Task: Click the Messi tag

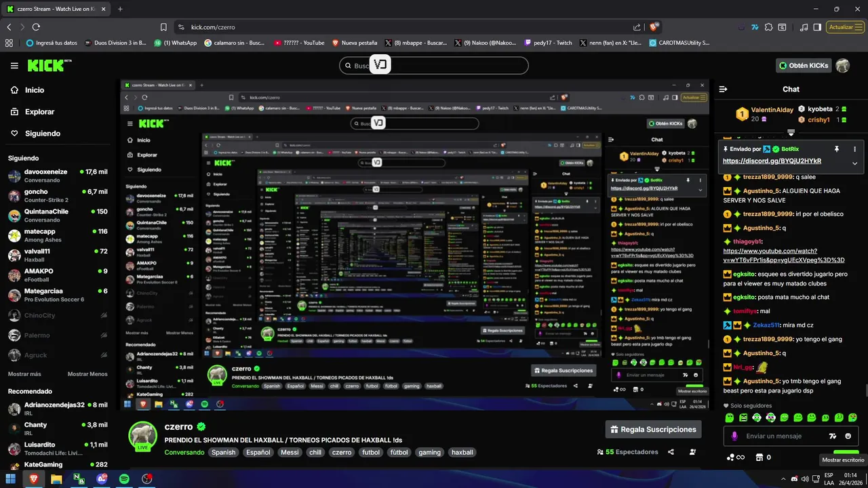Action: (x=290, y=453)
